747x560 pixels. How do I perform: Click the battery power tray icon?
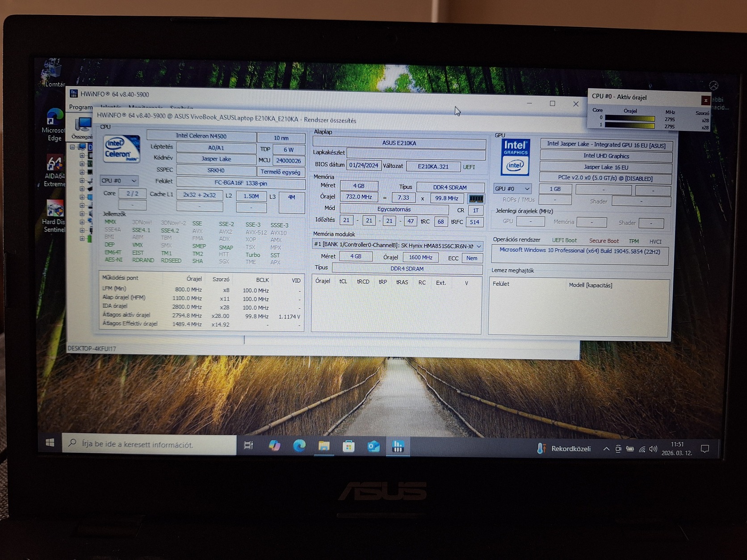[x=630, y=449]
